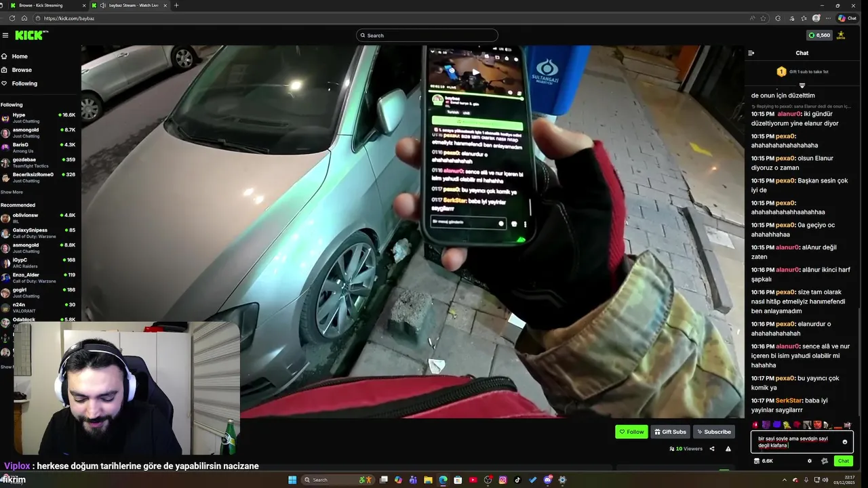Open iGypC ARC Raiders channel
Image resolution: width=868 pixels, height=488 pixels.
(x=39, y=263)
